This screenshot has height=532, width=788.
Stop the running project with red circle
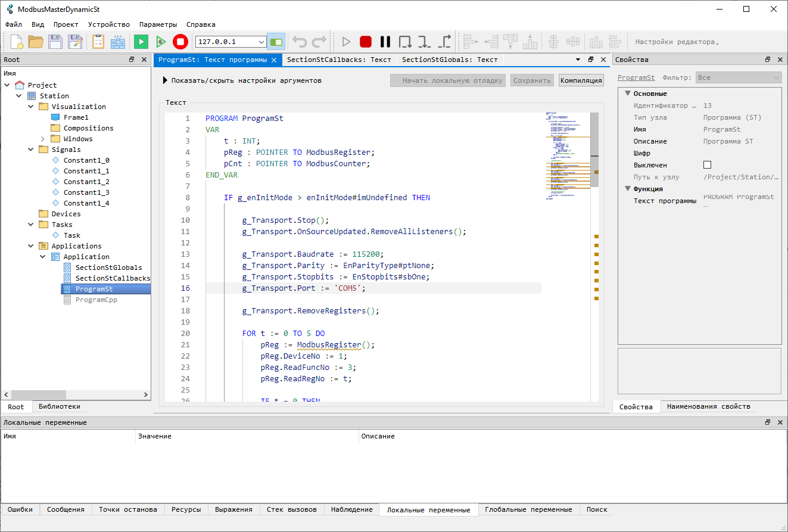(180, 42)
